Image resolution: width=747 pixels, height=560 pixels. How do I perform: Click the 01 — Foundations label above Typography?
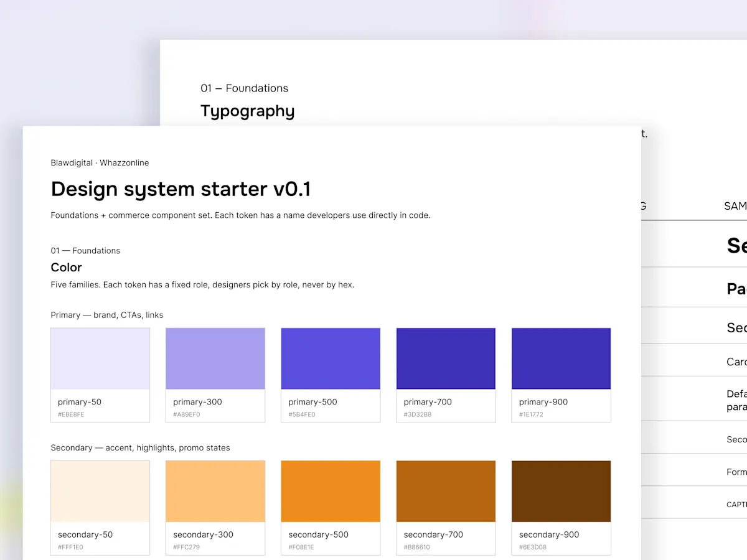point(245,88)
